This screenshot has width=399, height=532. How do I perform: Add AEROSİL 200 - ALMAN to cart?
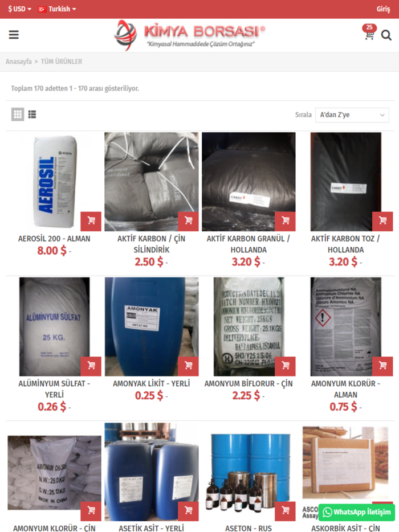click(91, 221)
